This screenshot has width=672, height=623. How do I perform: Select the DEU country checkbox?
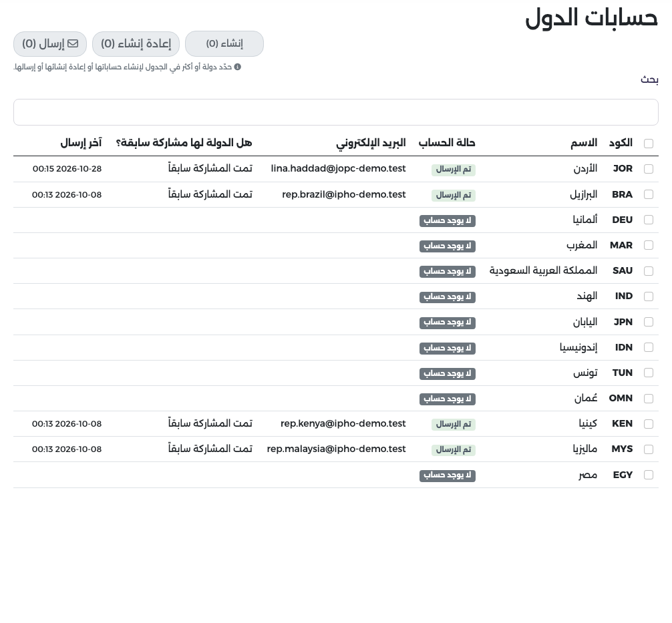pyautogui.click(x=649, y=220)
